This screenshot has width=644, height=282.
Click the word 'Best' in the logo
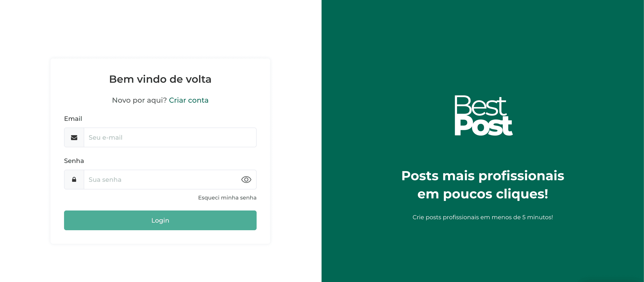click(x=480, y=106)
